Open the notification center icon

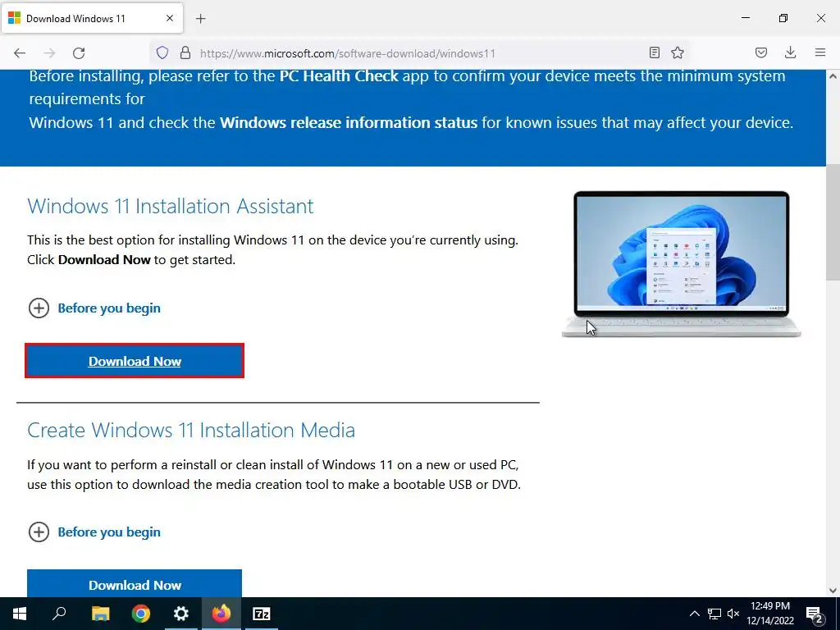point(815,614)
